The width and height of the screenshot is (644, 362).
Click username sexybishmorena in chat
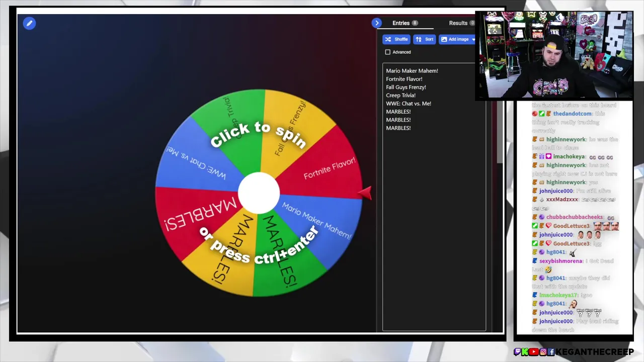coord(561,261)
